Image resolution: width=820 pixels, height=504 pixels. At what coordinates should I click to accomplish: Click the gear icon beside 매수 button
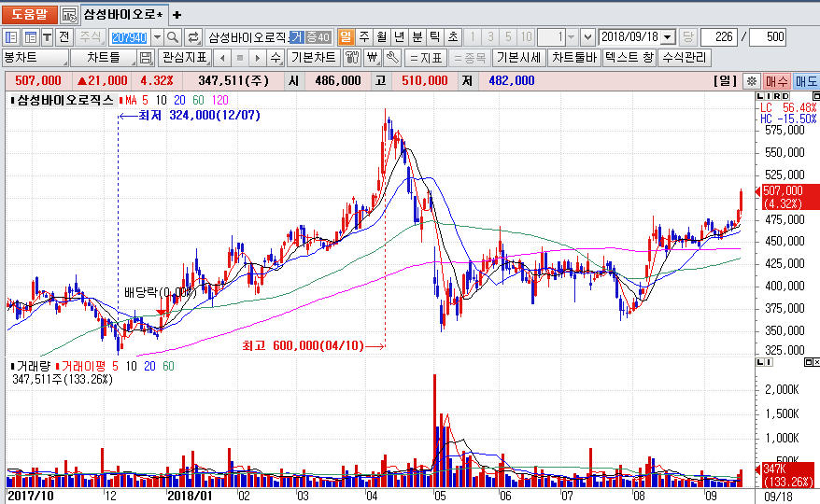(x=751, y=81)
